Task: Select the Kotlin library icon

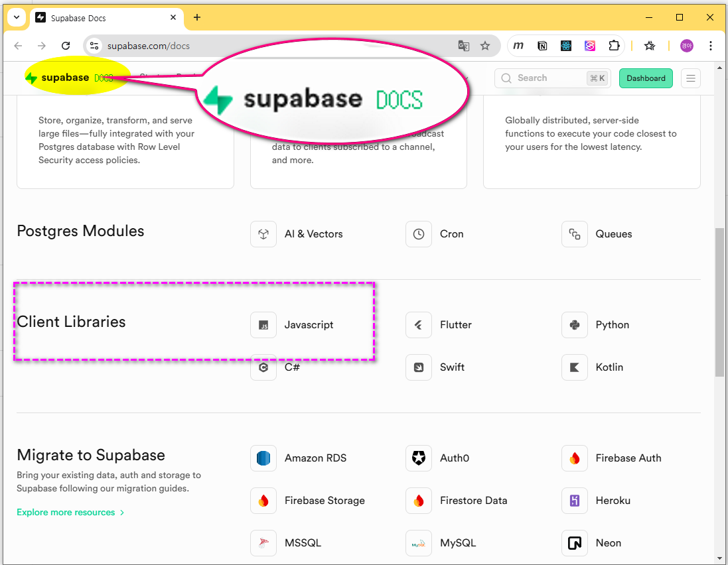Action: (575, 367)
